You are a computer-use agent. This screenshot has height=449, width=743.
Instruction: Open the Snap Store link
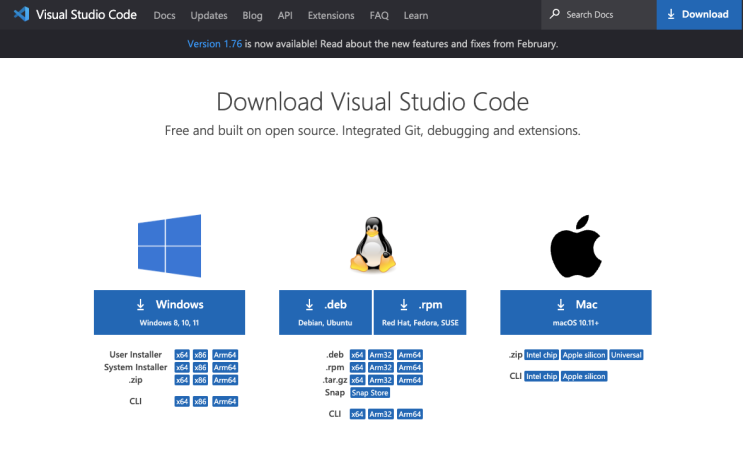pyautogui.click(x=370, y=393)
